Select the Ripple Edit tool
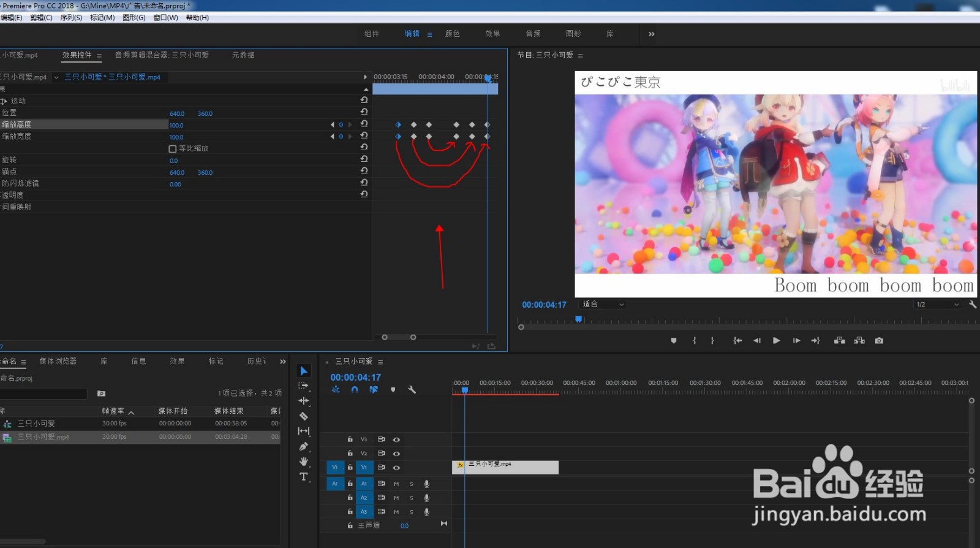 [304, 401]
